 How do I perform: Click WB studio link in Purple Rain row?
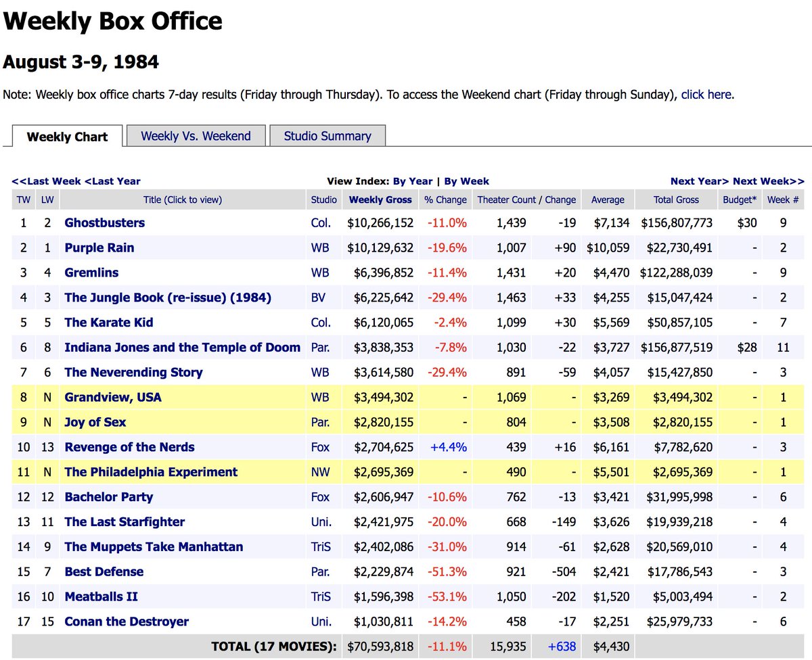(x=320, y=247)
